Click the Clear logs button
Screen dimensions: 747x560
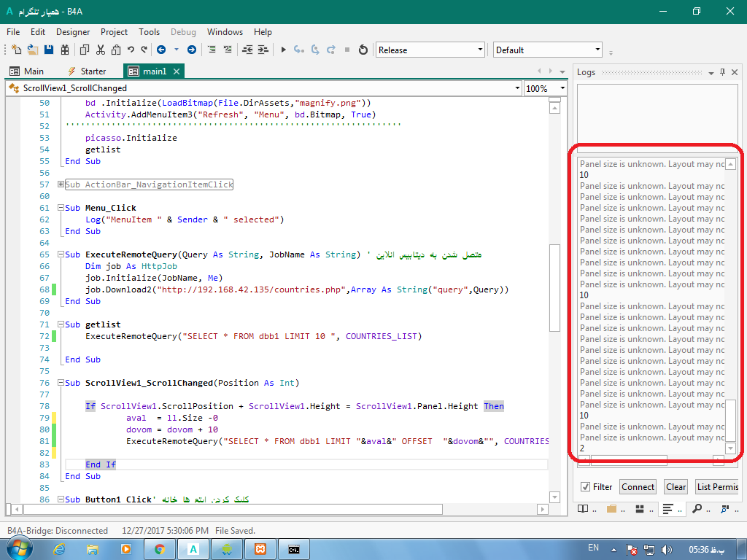(676, 486)
